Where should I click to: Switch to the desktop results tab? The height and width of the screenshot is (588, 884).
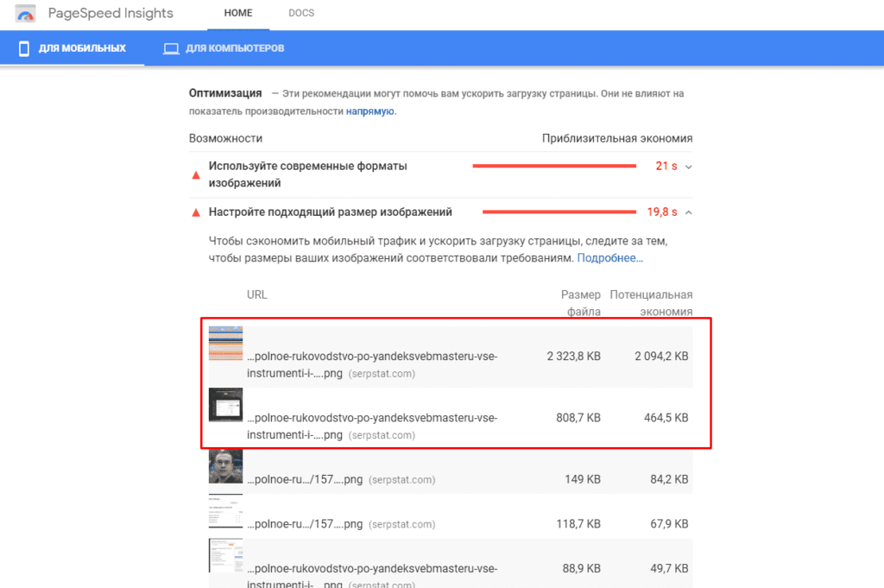tap(224, 47)
